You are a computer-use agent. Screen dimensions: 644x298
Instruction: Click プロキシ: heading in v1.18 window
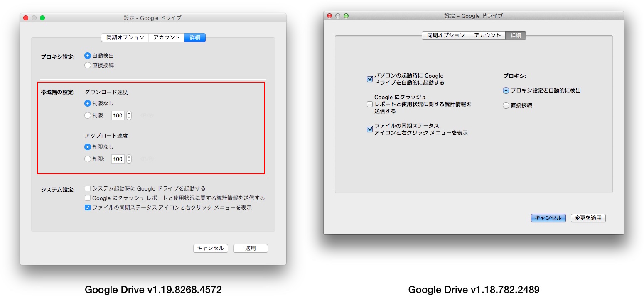[515, 76]
